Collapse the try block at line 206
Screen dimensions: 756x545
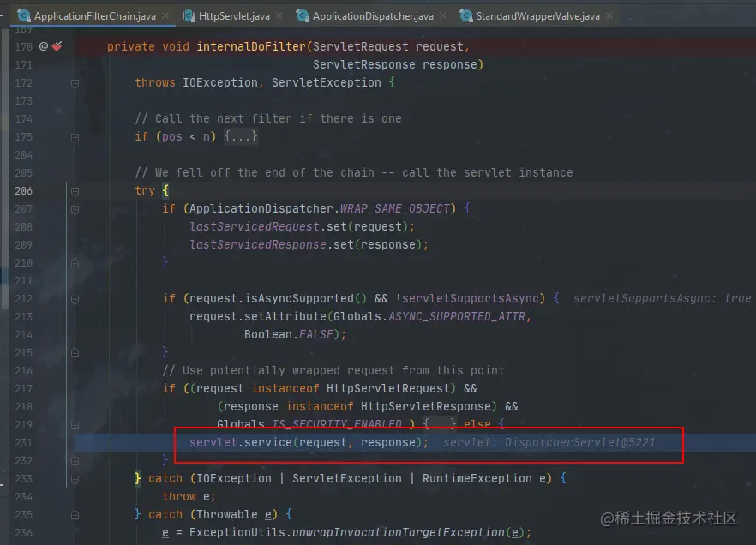pos(75,191)
